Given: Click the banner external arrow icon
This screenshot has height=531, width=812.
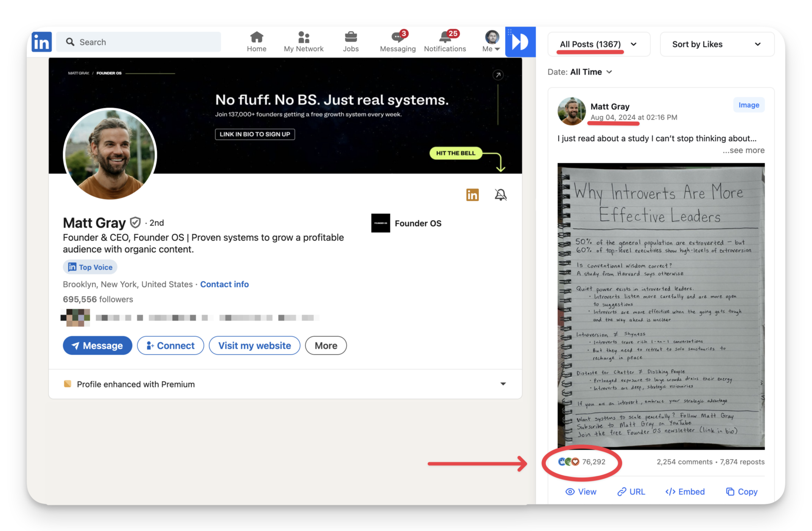Looking at the screenshot, I should [498, 75].
